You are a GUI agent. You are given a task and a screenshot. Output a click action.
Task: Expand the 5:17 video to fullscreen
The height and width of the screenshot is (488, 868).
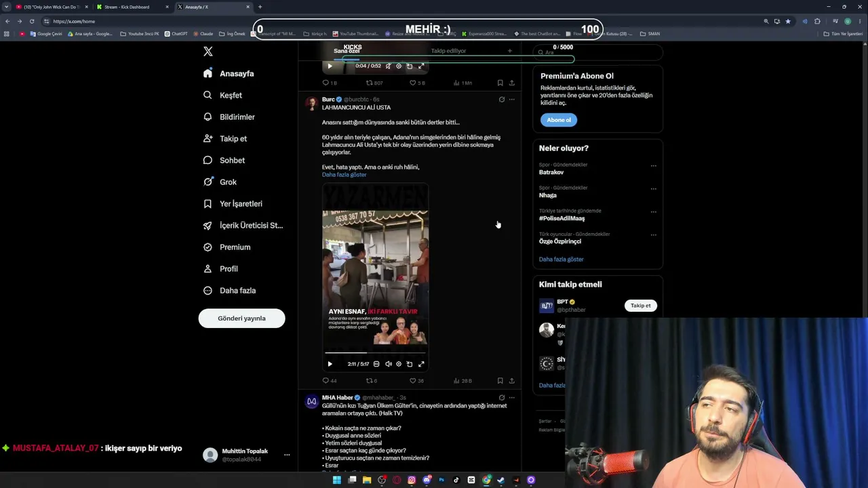tap(421, 364)
